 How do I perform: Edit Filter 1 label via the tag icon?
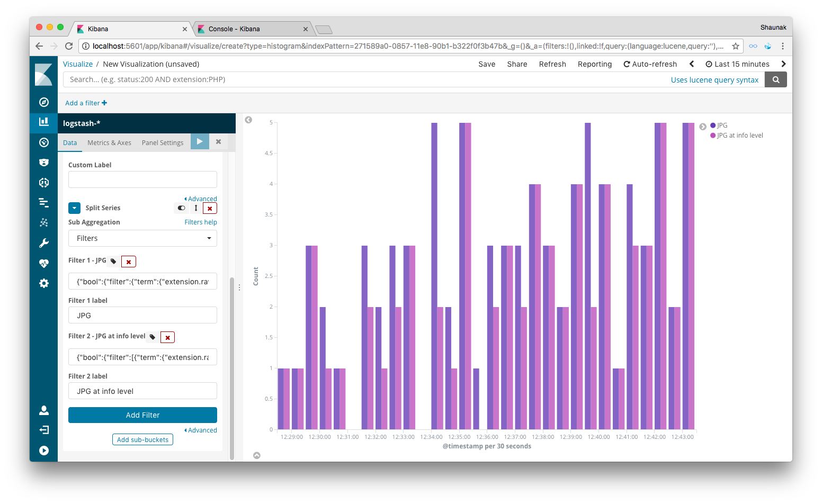(113, 261)
